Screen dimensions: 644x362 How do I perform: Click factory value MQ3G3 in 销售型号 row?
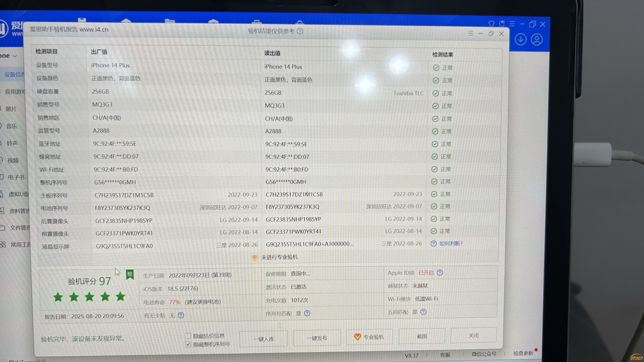pos(102,104)
